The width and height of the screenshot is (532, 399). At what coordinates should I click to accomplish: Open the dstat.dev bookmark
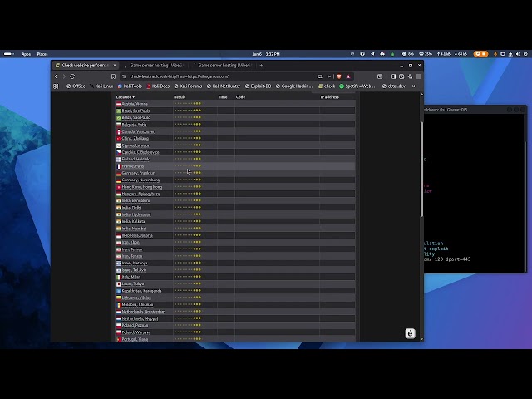pos(393,86)
